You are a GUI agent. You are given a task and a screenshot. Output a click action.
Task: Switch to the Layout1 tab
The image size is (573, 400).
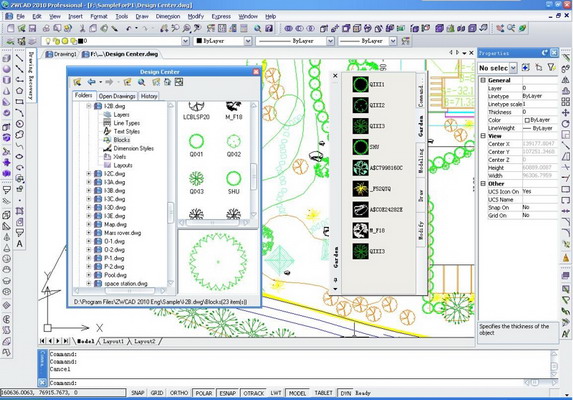(113, 341)
